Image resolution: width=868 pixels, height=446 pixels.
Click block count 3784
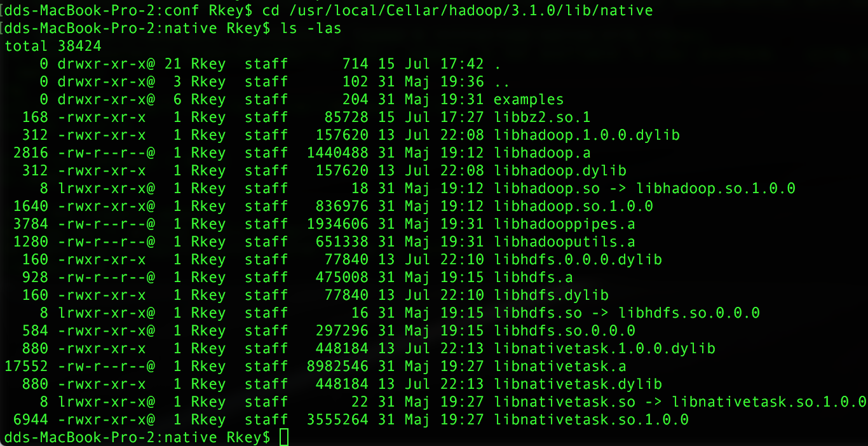click(31, 224)
